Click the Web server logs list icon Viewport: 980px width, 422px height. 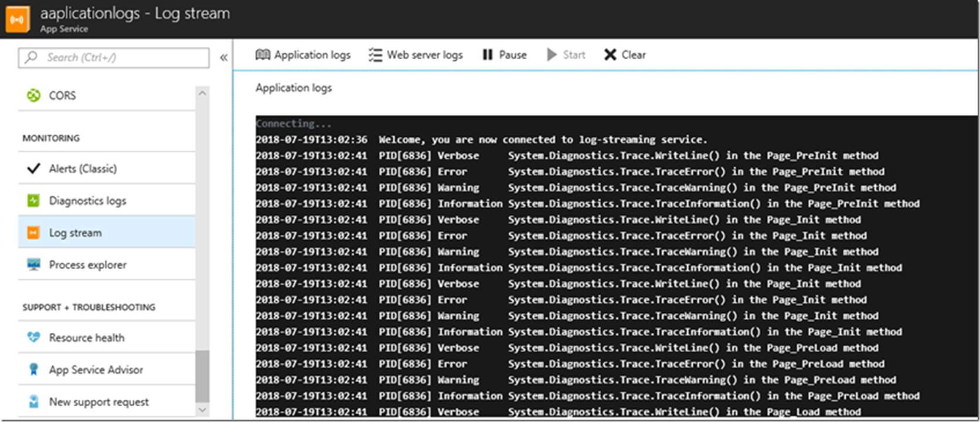(375, 55)
